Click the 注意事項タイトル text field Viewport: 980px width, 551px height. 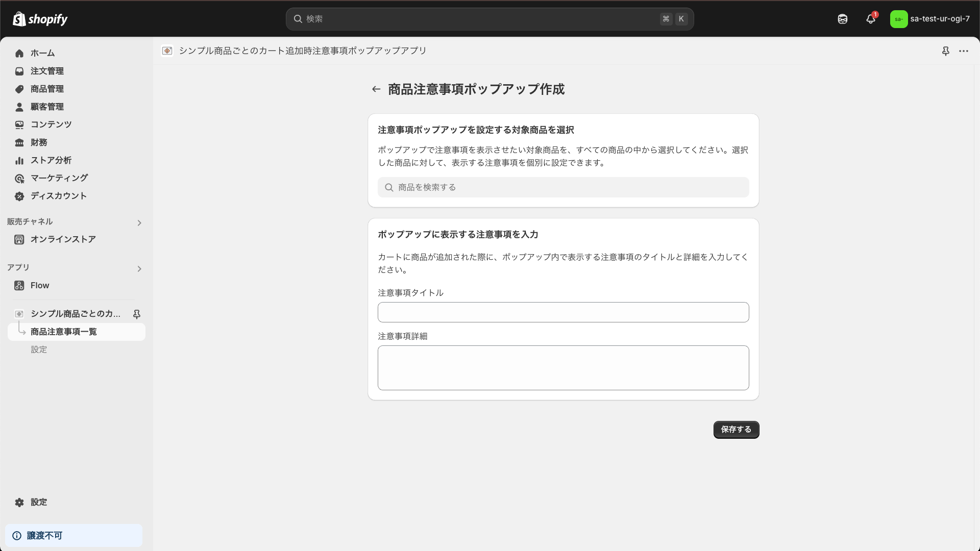click(x=563, y=312)
